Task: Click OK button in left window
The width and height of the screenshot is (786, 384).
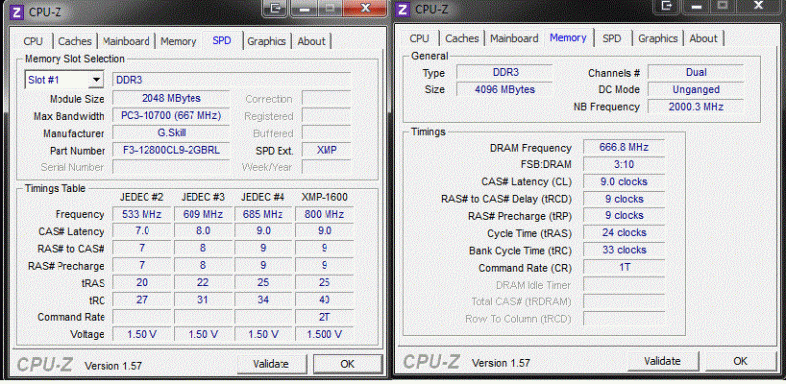Action: pos(347,364)
